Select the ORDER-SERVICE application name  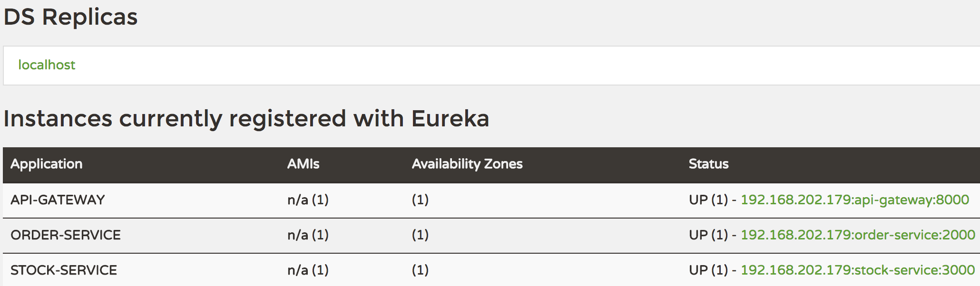click(66, 235)
